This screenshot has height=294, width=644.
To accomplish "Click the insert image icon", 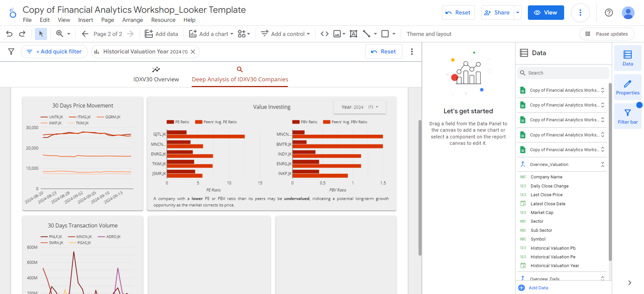I will coord(337,34).
